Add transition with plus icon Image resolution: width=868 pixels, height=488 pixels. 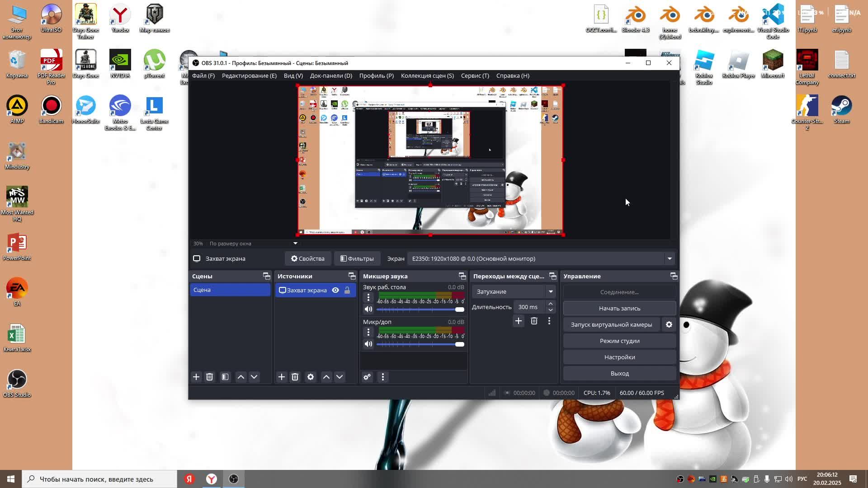click(519, 321)
